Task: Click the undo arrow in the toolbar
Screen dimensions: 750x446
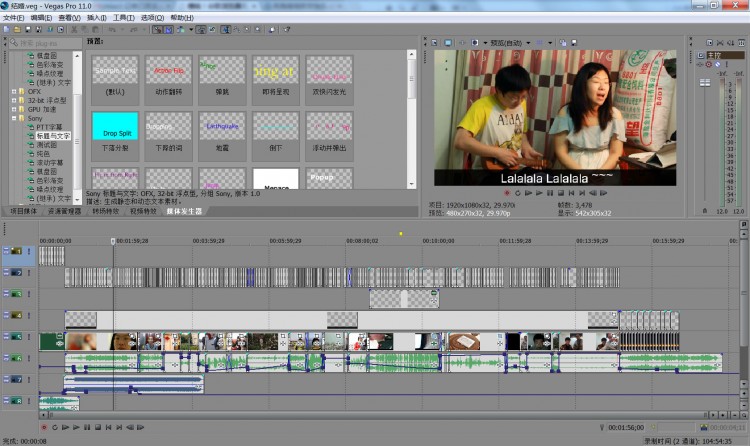Action: point(112,30)
